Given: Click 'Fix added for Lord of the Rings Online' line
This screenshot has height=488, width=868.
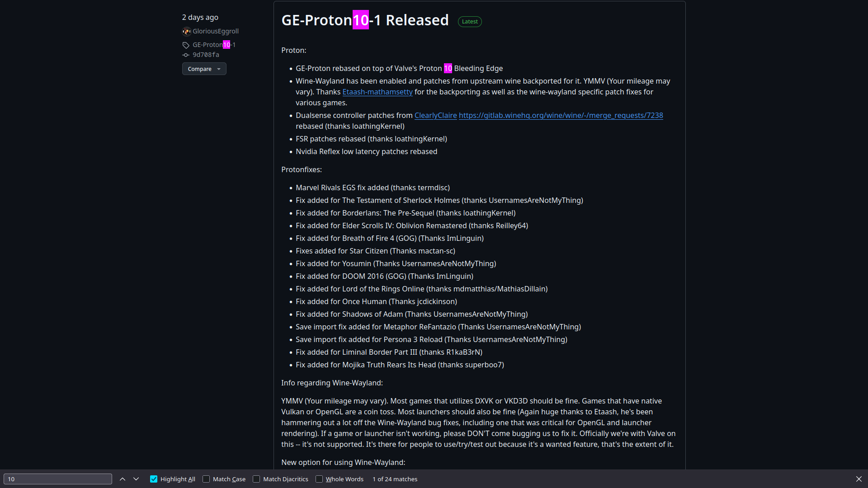Looking at the screenshot, I should click(422, 289).
